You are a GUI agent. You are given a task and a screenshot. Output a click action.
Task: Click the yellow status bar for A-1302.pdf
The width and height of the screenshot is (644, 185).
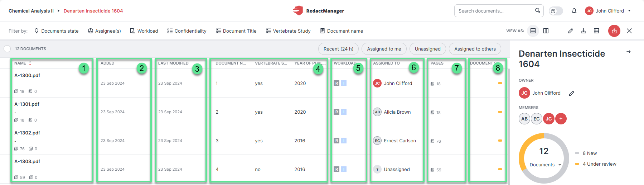(x=500, y=141)
